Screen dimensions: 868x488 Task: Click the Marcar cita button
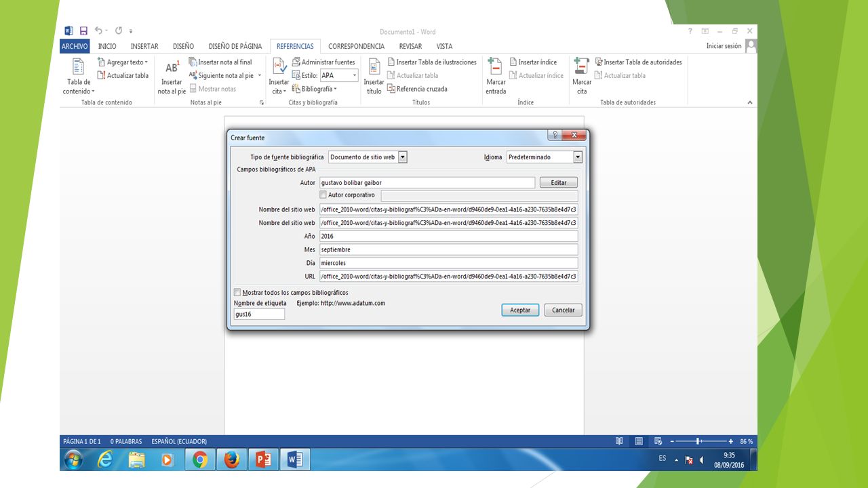582,77
